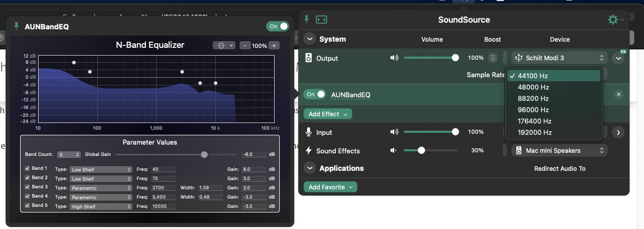Click the Global Gain slider
The height and width of the screenshot is (229, 644).
(x=176, y=154)
